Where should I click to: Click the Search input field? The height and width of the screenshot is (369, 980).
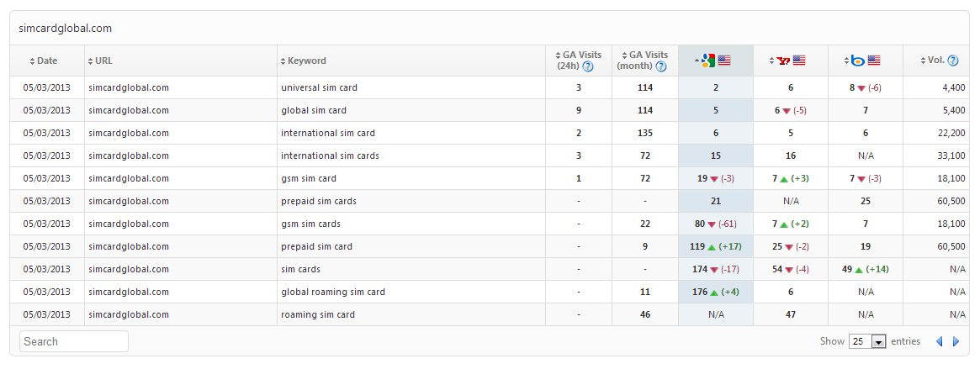coord(75,341)
